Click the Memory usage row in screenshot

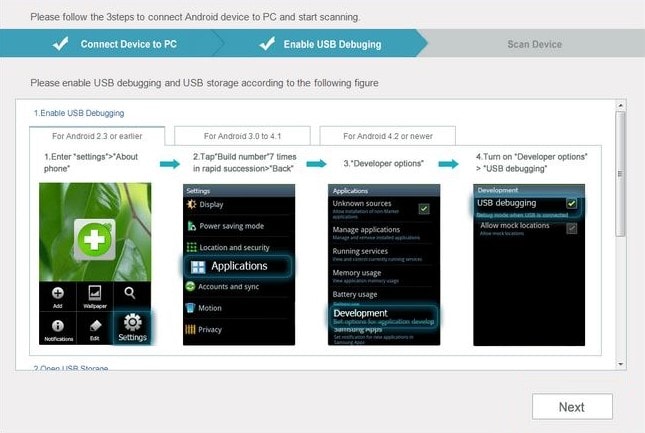[x=384, y=276]
